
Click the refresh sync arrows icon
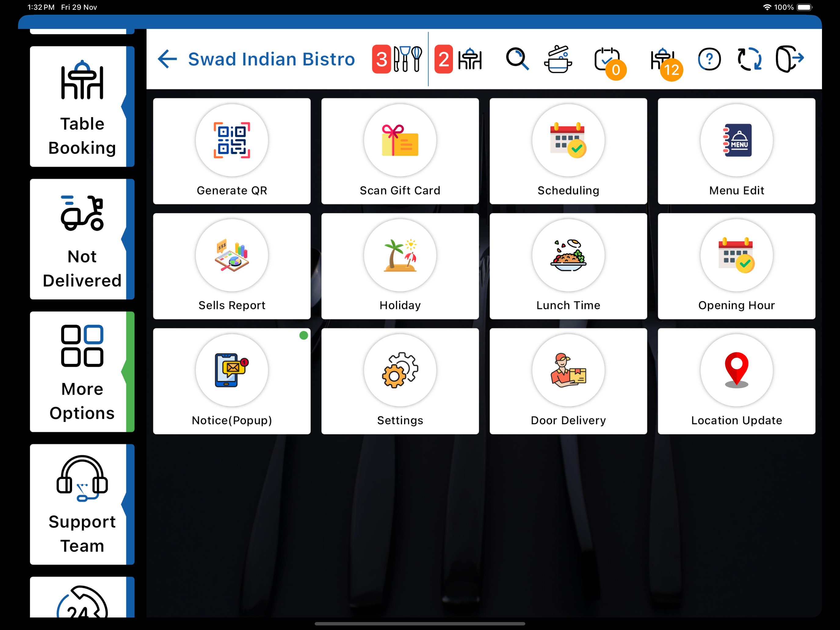(749, 59)
